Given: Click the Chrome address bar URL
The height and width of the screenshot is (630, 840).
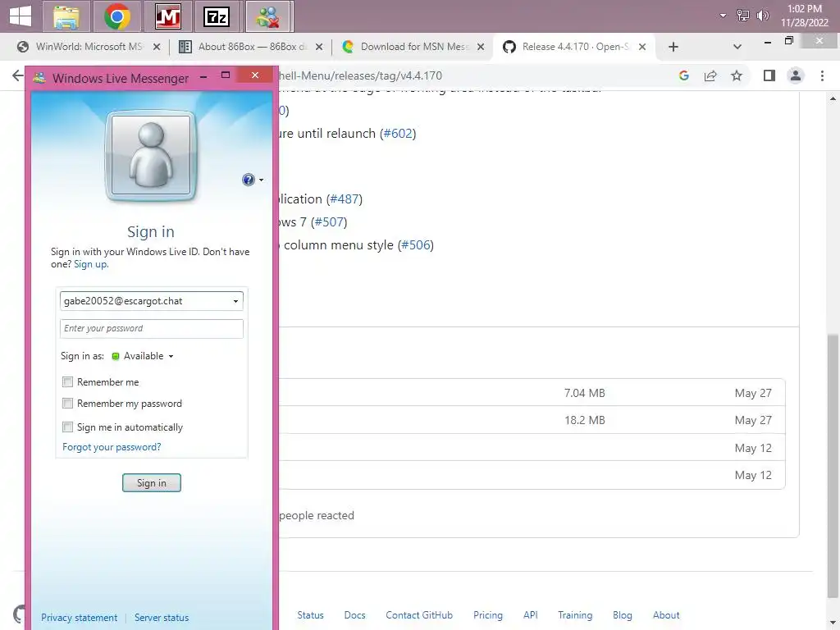Looking at the screenshot, I should tap(361, 75).
